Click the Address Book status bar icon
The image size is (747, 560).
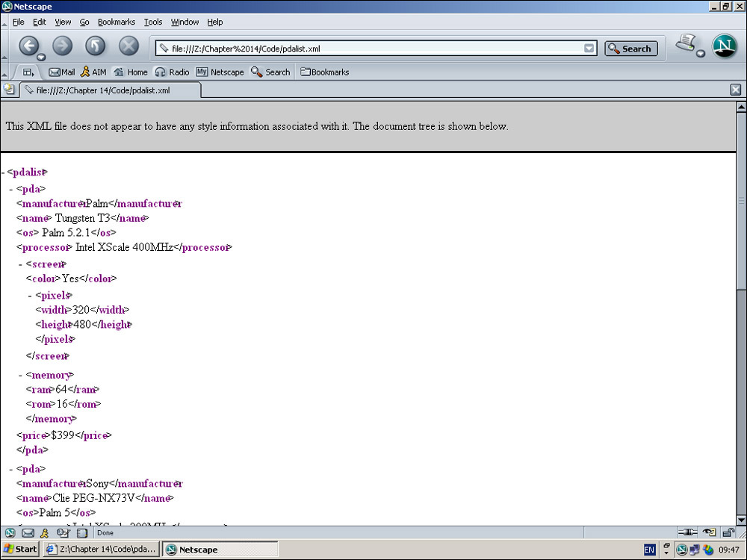point(82,533)
